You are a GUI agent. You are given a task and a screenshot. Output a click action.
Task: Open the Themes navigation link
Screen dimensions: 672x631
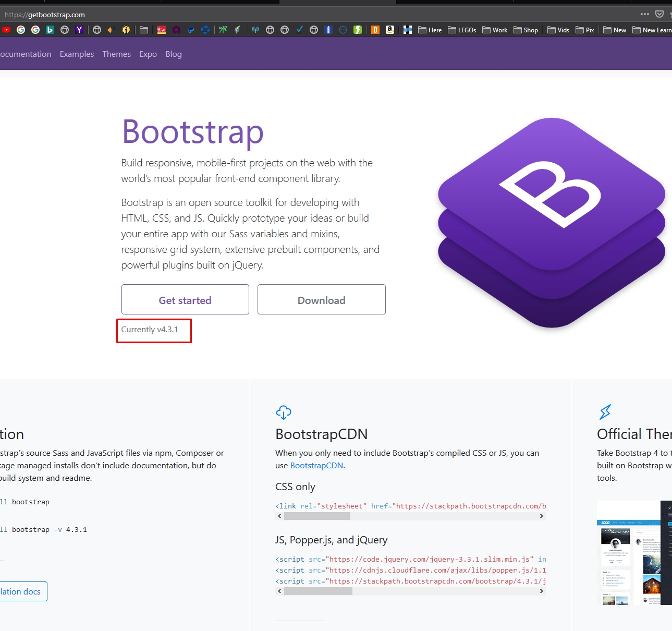pyautogui.click(x=116, y=54)
